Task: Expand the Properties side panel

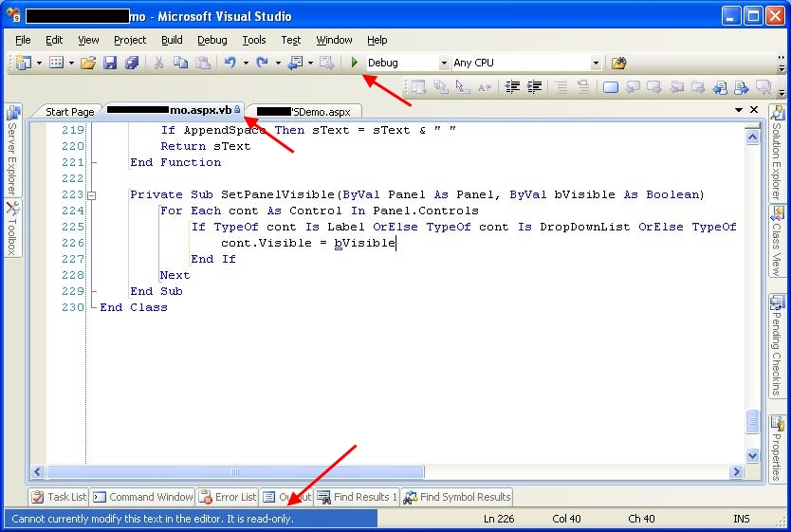Action: pyautogui.click(x=778, y=448)
